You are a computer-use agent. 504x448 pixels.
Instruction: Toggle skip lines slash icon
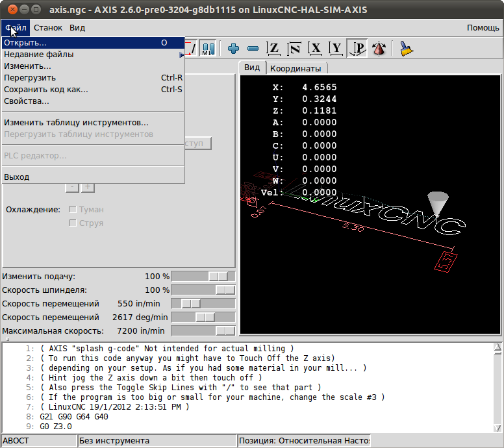[x=191, y=49]
